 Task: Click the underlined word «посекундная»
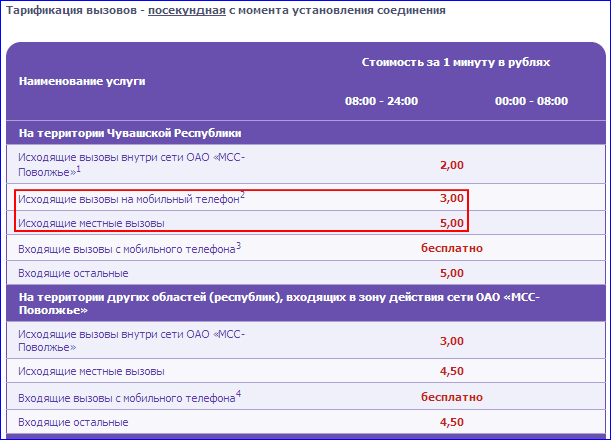(187, 10)
